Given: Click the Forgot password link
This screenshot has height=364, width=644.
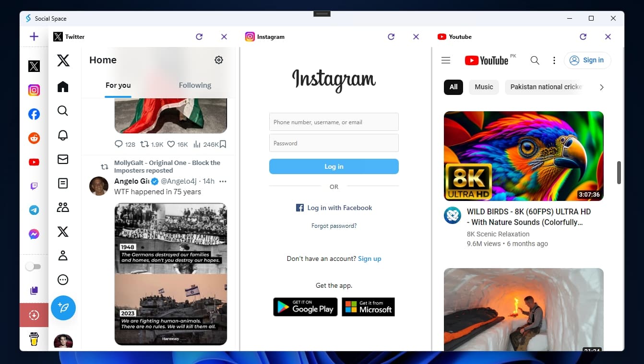Looking at the screenshot, I should pos(334,226).
